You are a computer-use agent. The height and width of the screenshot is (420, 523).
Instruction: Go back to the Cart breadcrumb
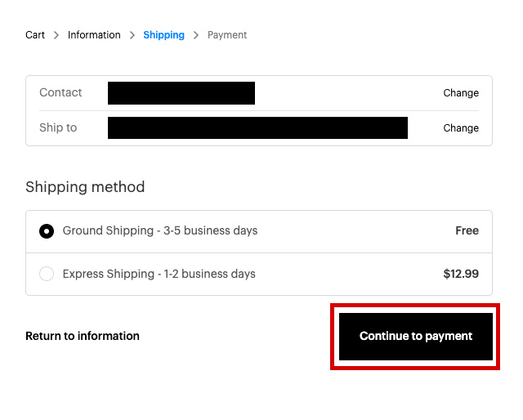point(35,35)
